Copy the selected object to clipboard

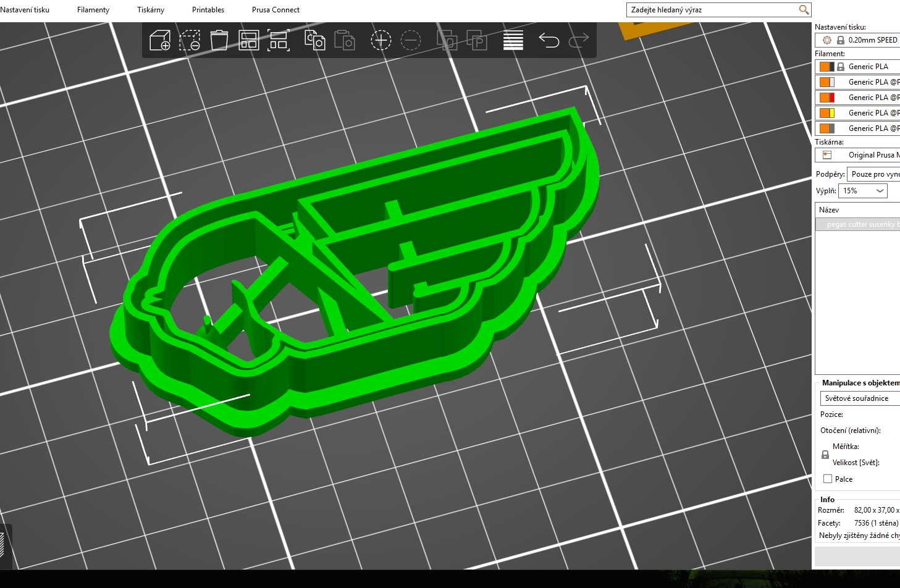pos(314,41)
